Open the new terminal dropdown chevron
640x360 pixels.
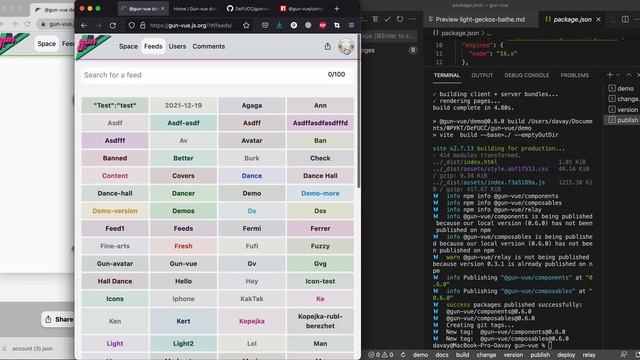pos(618,75)
